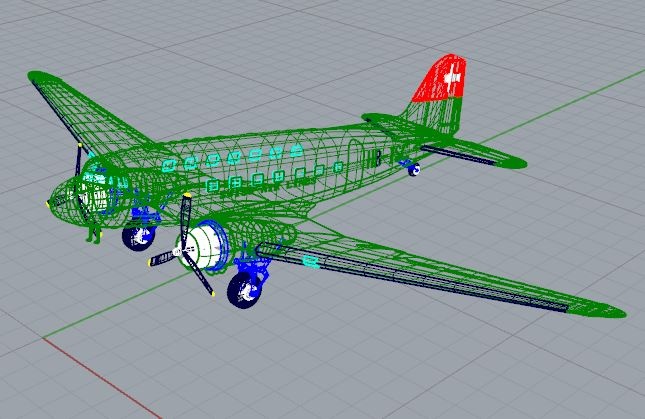Viewport: 645px width, 419px height.
Task: Select the rearmost cyan cabin window in lower row
Action: tap(338, 167)
